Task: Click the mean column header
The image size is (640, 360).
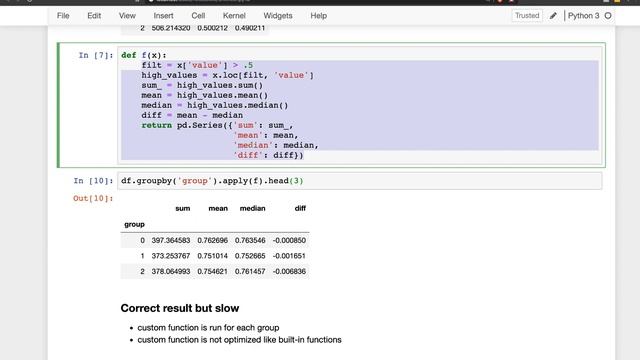Action: [x=218, y=208]
